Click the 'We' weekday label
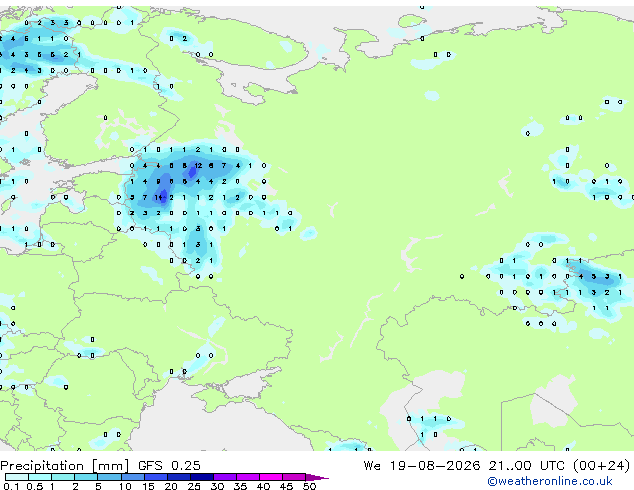The height and width of the screenshot is (490, 634). pyautogui.click(x=372, y=466)
